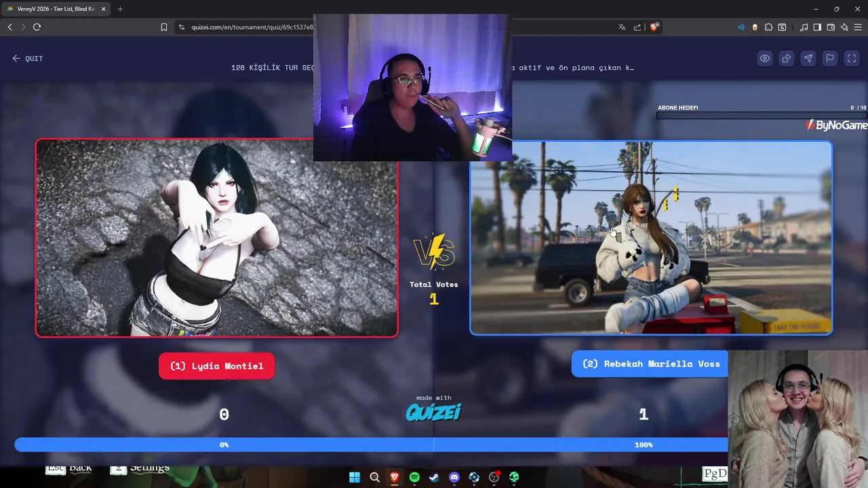Image resolution: width=868 pixels, height=488 pixels.
Task: Close the VennyV 2026 tab
Action: coord(104,9)
